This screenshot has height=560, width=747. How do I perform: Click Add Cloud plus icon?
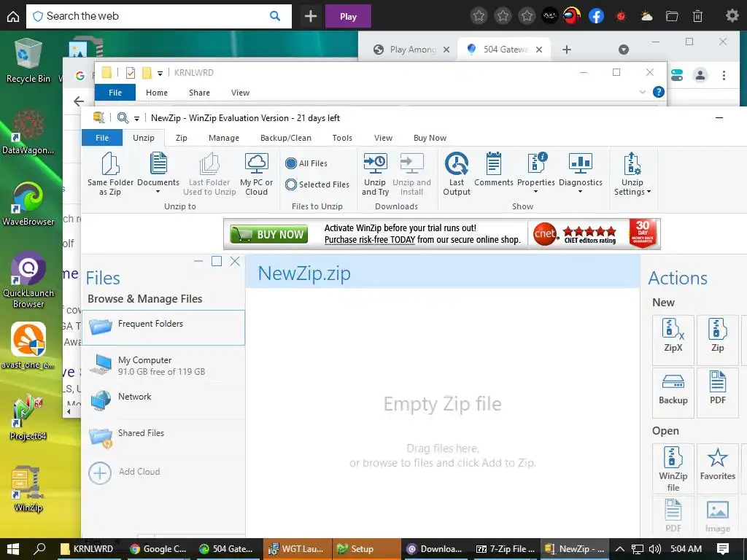coord(99,472)
